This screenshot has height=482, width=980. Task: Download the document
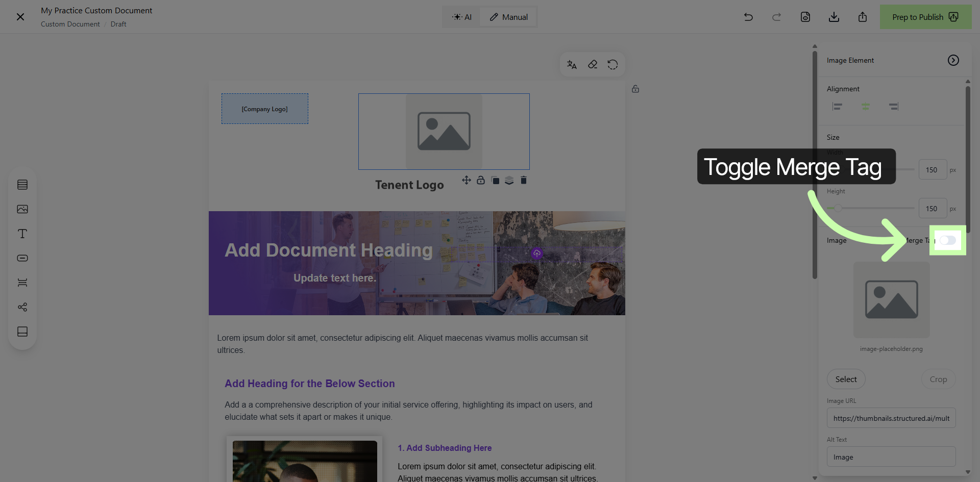pyautogui.click(x=834, y=17)
